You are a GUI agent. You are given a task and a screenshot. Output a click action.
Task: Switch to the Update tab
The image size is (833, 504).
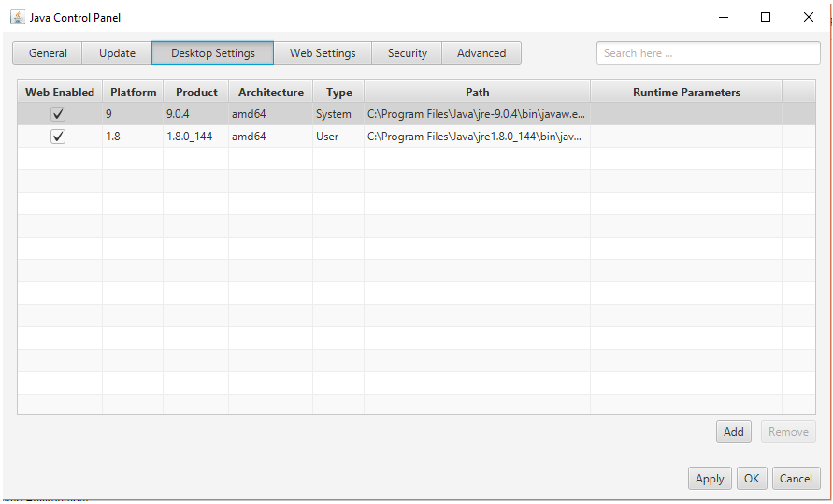(117, 53)
